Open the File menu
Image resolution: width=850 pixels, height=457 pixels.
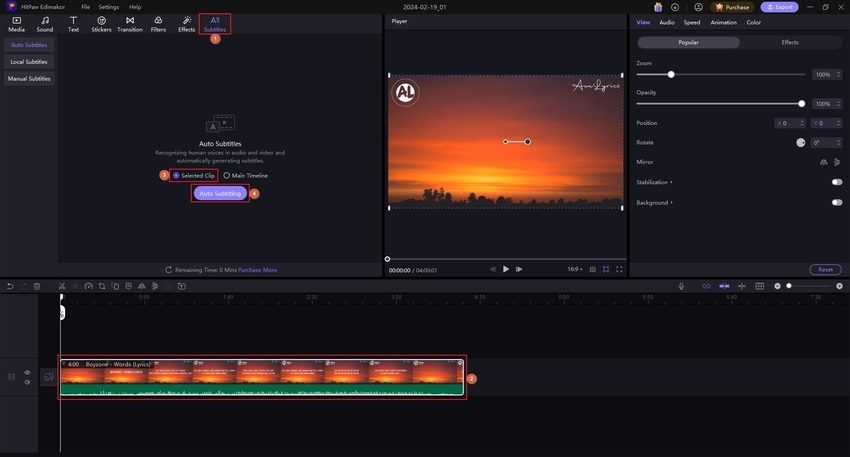tap(86, 7)
